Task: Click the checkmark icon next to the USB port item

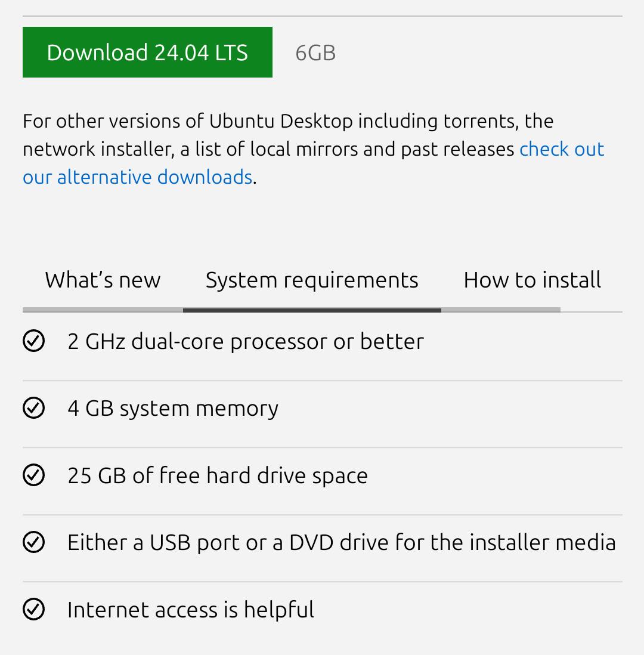Action: click(33, 542)
